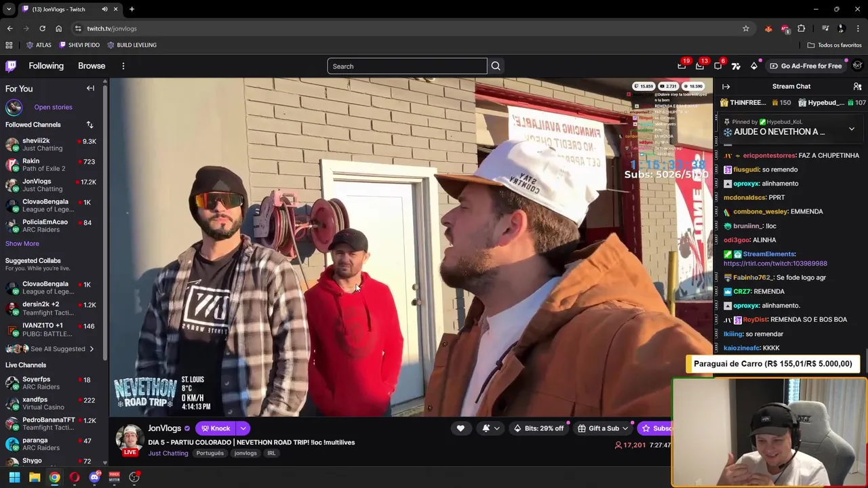Open a new browser tab
The height and width of the screenshot is (488, 868).
[132, 9]
